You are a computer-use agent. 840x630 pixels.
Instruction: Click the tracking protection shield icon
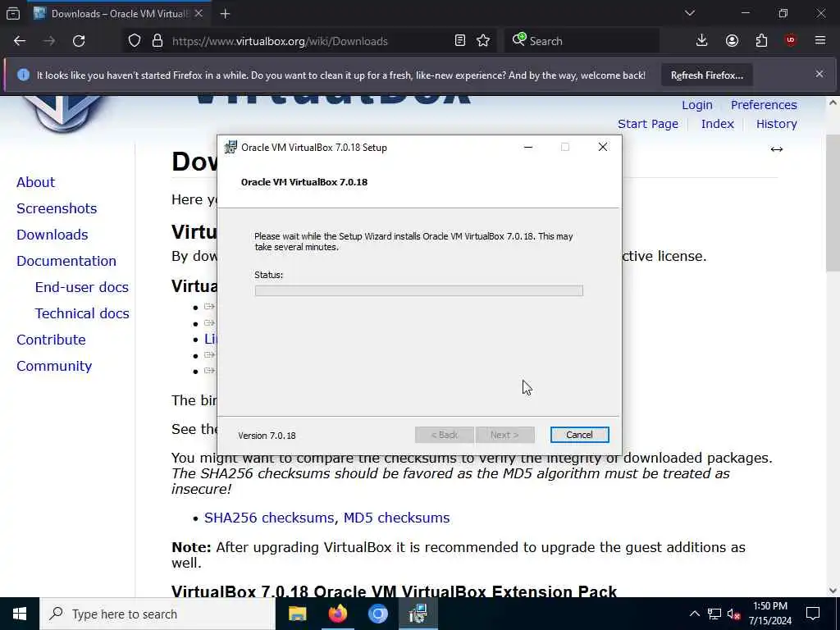135,41
